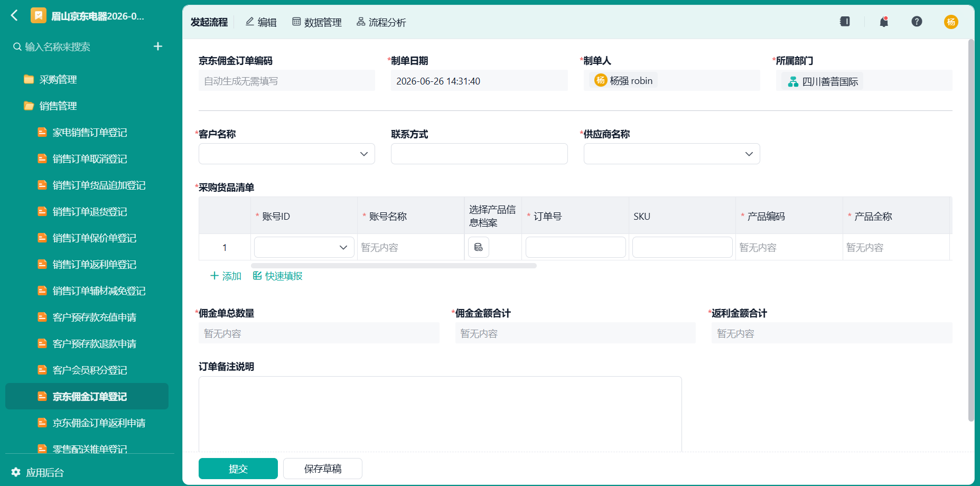This screenshot has width=980, height=486.
Task: Switch to 发起流程 tab
Action: 209,22
